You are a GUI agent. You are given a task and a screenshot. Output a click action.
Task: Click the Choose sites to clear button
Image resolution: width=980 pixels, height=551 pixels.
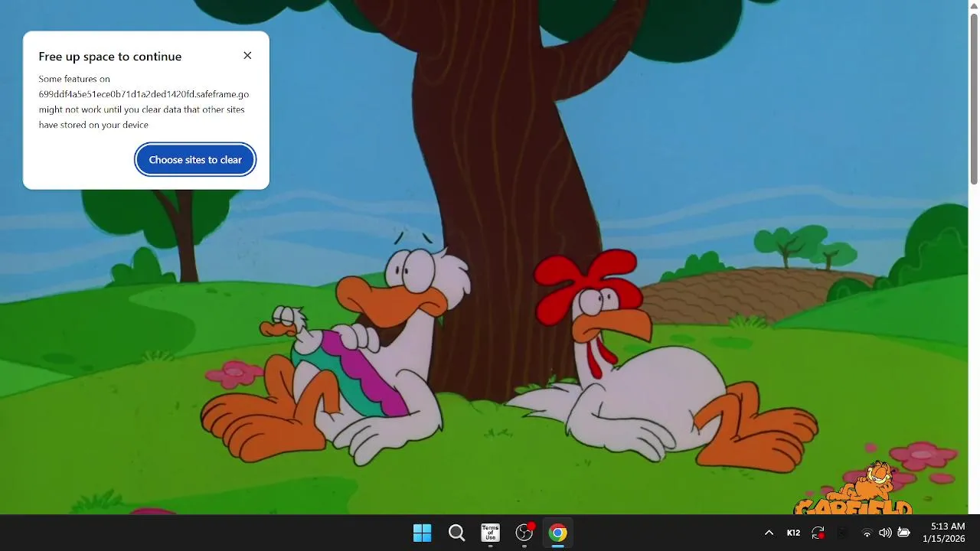(195, 160)
